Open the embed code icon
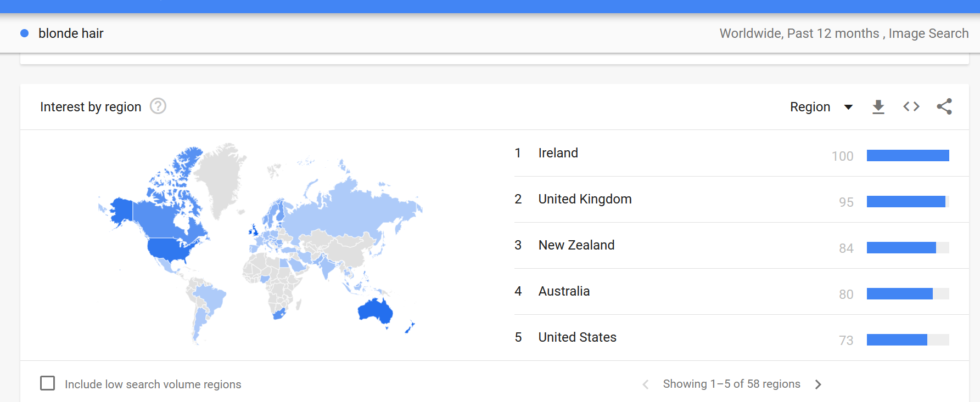The height and width of the screenshot is (402, 980). coord(911,106)
